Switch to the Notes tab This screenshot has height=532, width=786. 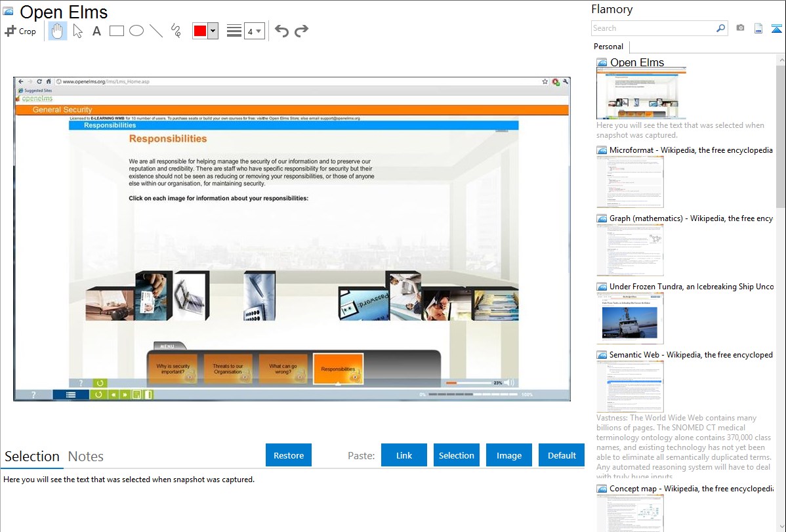(86, 457)
